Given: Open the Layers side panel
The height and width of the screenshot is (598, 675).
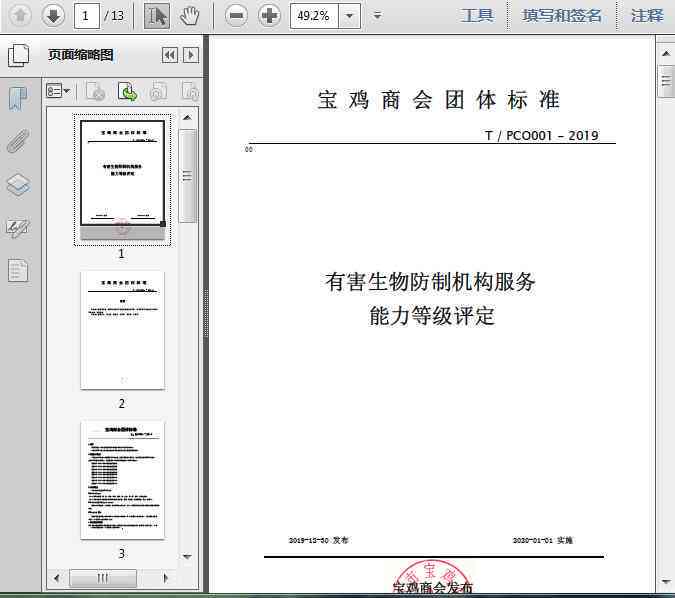Looking at the screenshot, I should click(18, 185).
